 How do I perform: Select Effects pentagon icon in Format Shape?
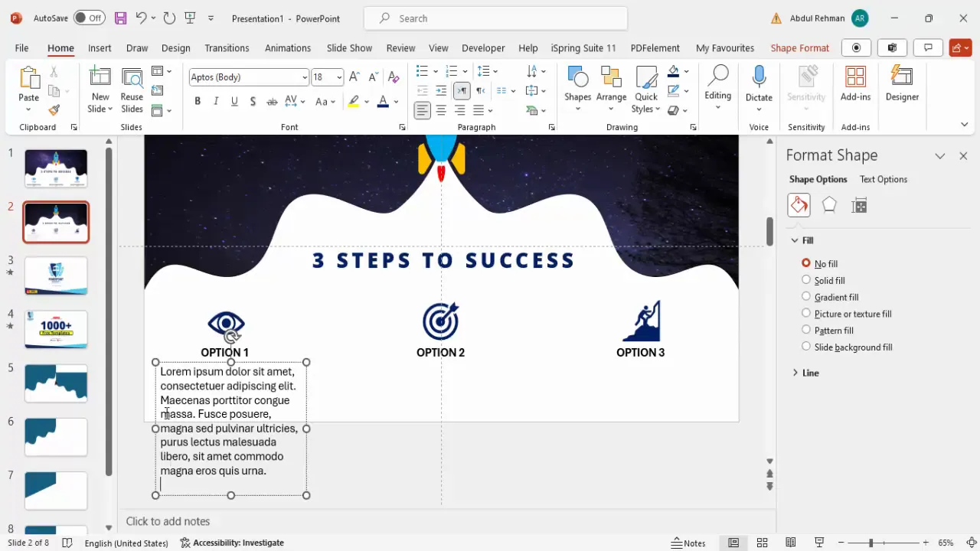[x=829, y=205]
